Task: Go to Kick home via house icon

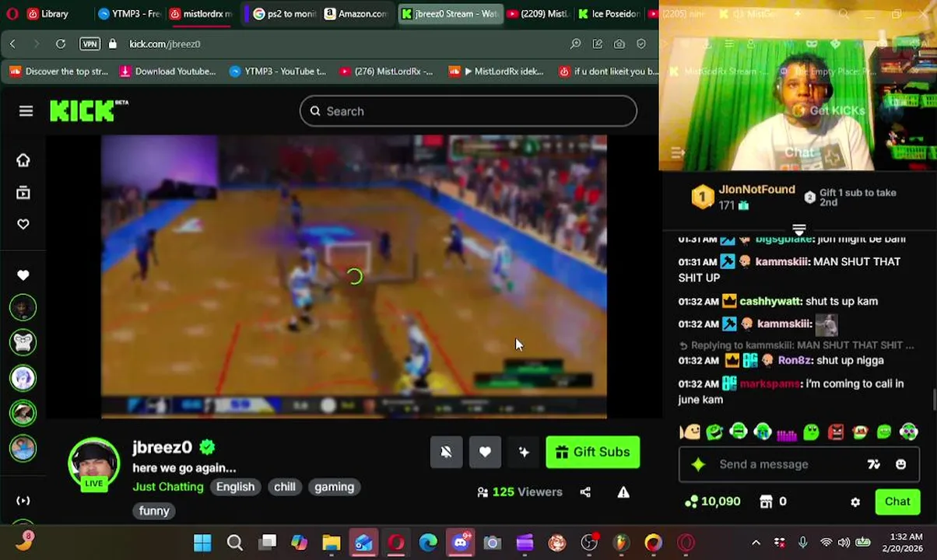Action: coord(23,160)
